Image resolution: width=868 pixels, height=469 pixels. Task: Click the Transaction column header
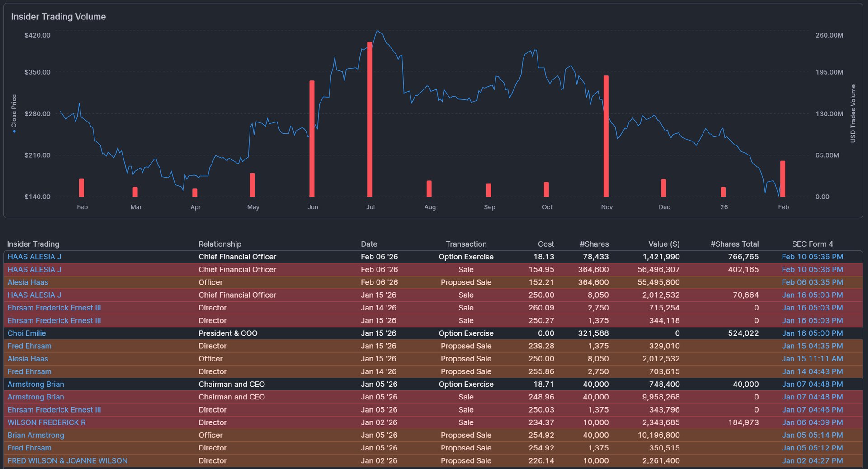466,244
